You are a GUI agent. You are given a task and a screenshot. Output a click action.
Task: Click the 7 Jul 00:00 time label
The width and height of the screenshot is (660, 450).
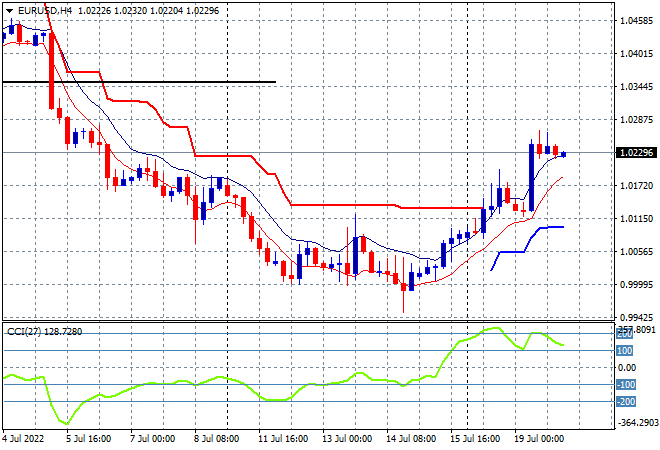tap(152, 439)
